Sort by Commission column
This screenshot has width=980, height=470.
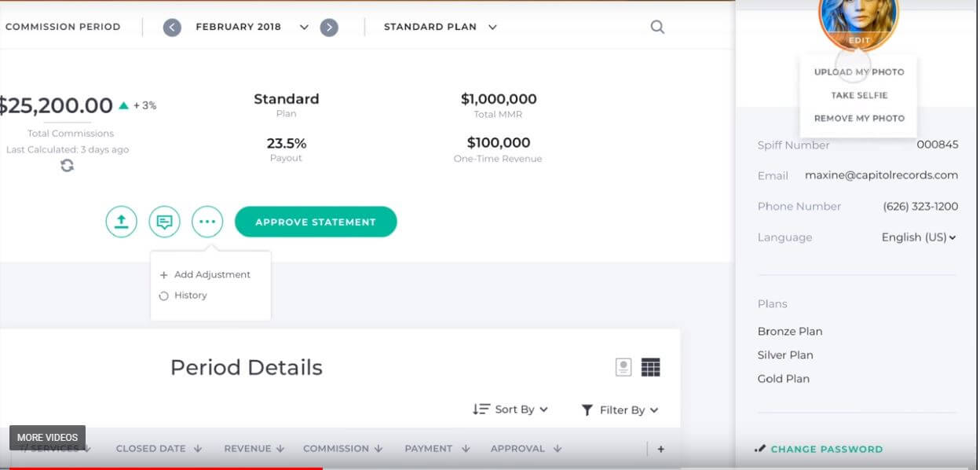pyautogui.click(x=343, y=449)
